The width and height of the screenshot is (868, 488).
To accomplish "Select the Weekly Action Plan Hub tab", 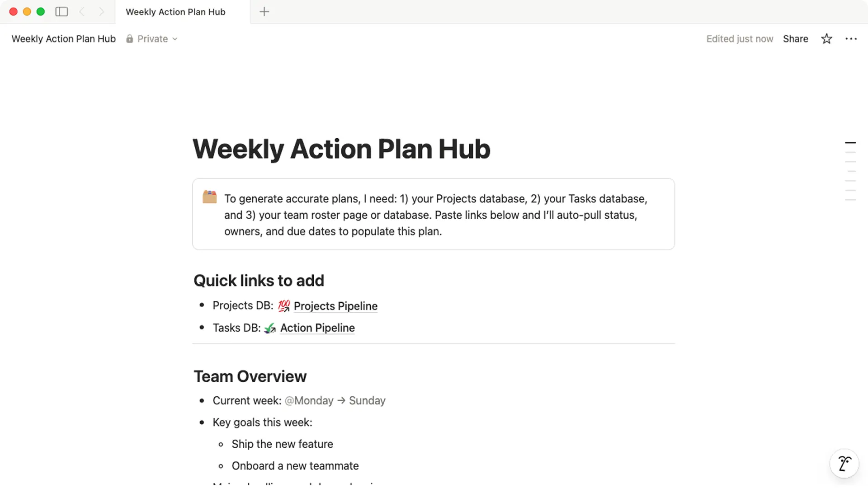I will (175, 12).
